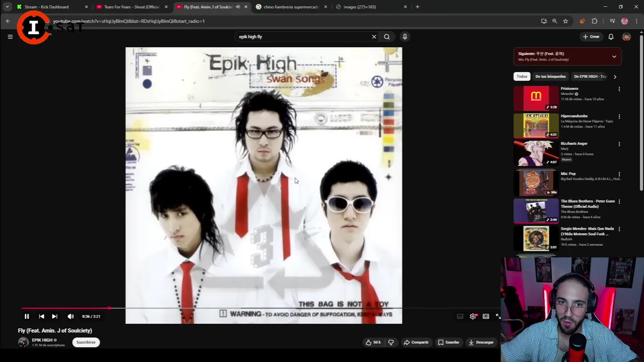Click the zoom magnifier in address bar
Viewport: 644px width, 362px height.
554,21
